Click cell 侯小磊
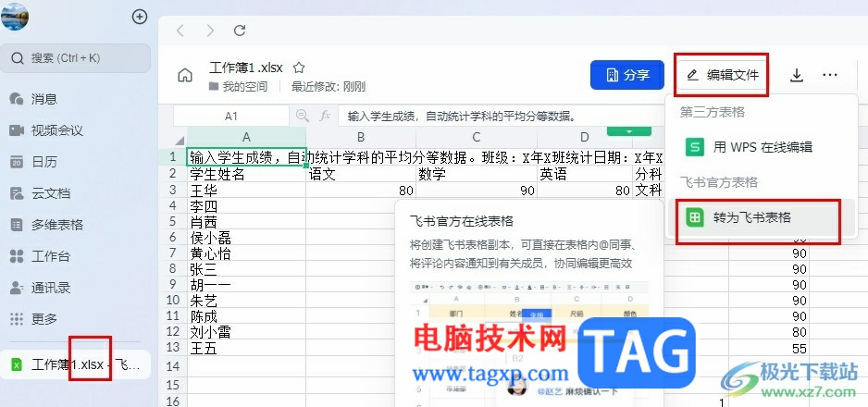The height and width of the screenshot is (407, 868). coord(246,238)
